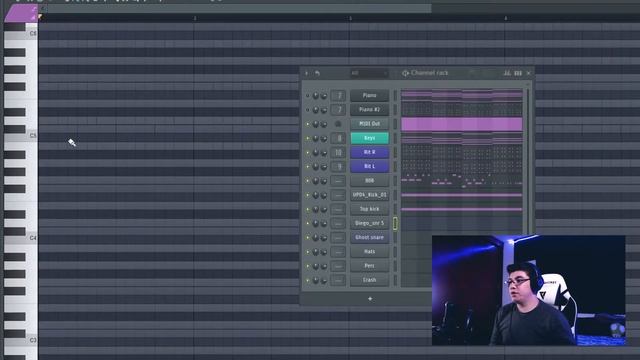Open the Top kick channel
Screen dimensions: 640x360
[369, 209]
